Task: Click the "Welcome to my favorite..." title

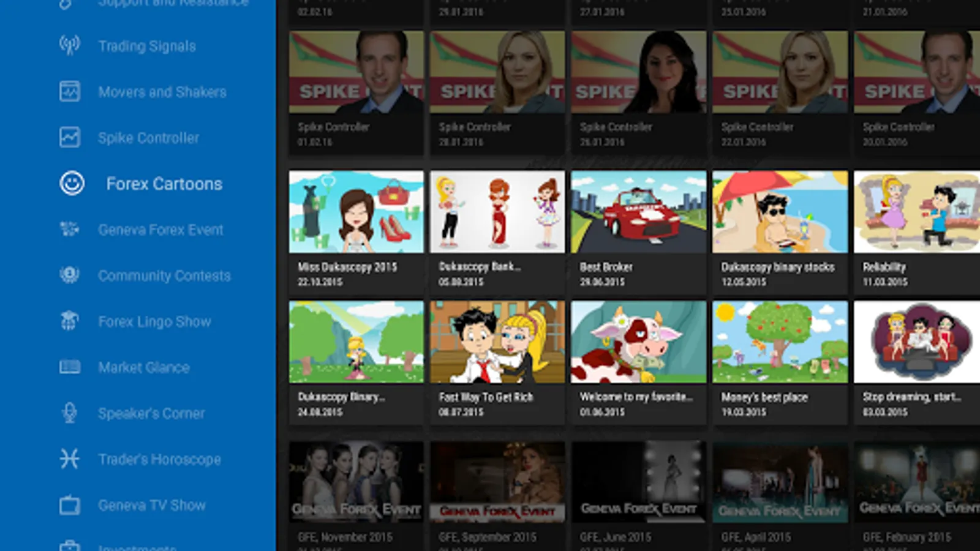Action: pyautogui.click(x=636, y=397)
